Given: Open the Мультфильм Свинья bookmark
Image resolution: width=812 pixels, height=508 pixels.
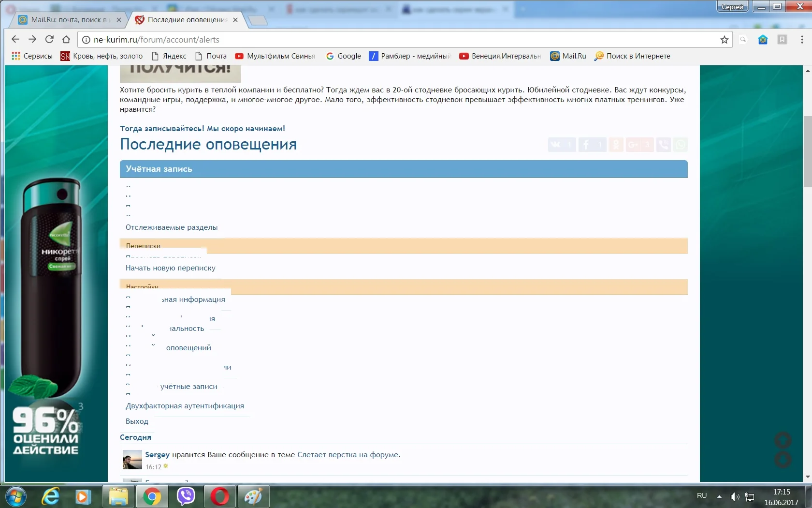Looking at the screenshot, I should click(x=275, y=56).
